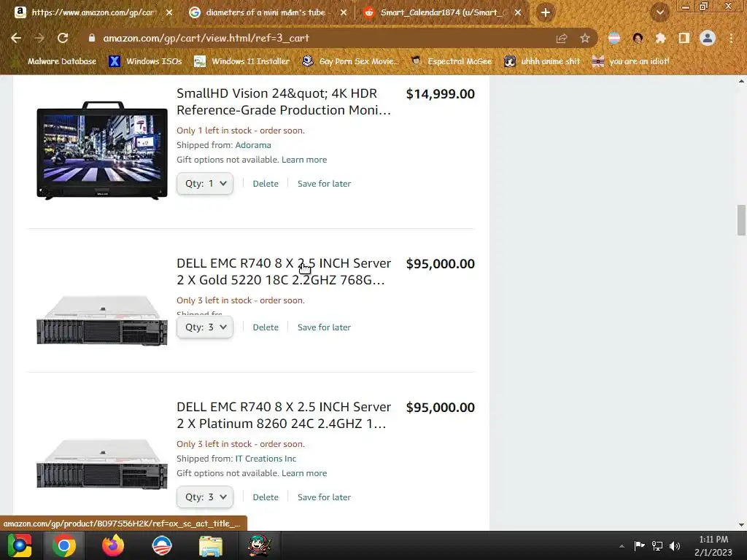
Task: Open File Explorer folder in taskbar
Action: tap(211, 545)
